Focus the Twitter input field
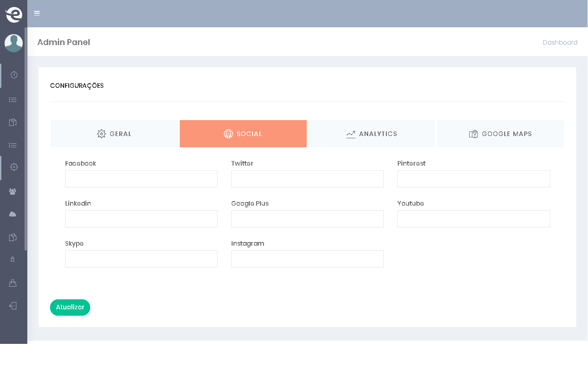The image size is (588, 368). pyautogui.click(x=307, y=179)
